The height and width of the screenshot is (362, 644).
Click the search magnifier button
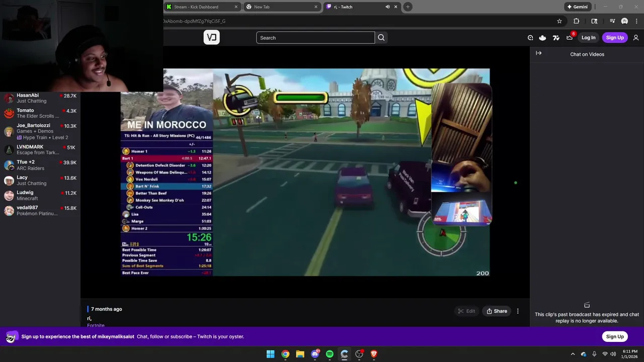coord(381,38)
